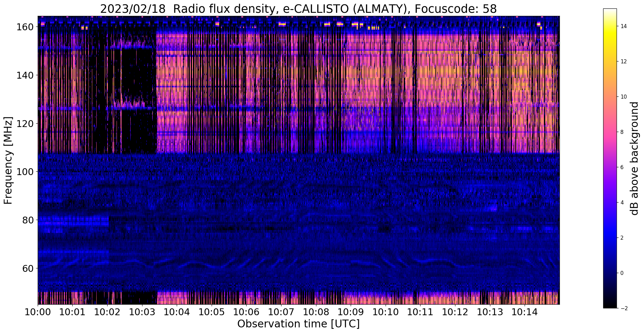Click the 80 frequency tick label
The image size is (644, 333).
(27, 220)
